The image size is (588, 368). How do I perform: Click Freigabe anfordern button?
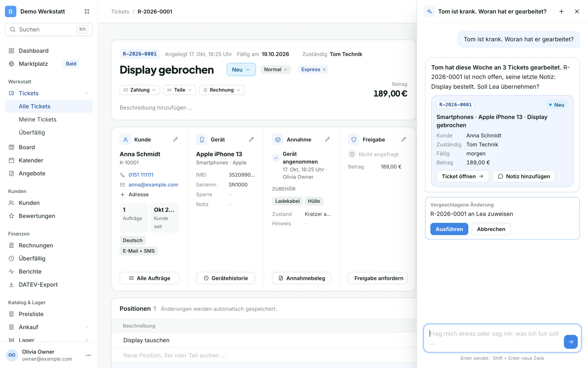tap(378, 278)
